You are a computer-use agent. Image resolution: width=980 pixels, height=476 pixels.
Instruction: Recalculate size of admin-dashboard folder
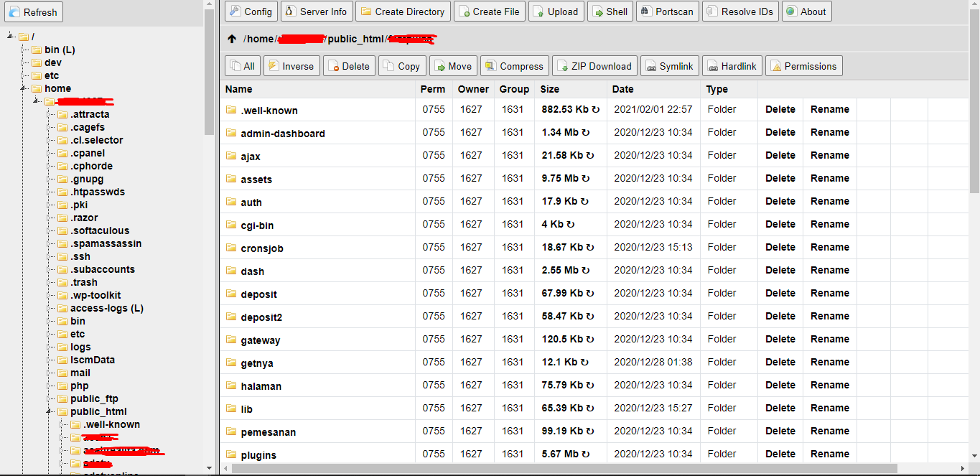pyautogui.click(x=585, y=133)
